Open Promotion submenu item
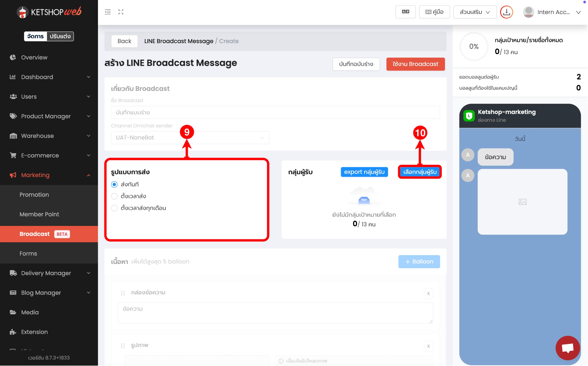The width and height of the screenshot is (588, 366). pos(34,195)
